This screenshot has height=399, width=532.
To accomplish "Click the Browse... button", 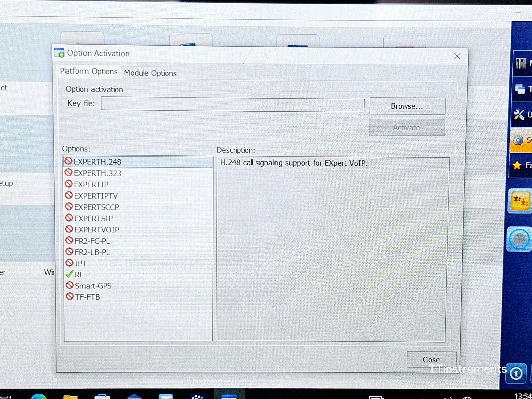I will pyautogui.click(x=407, y=106).
